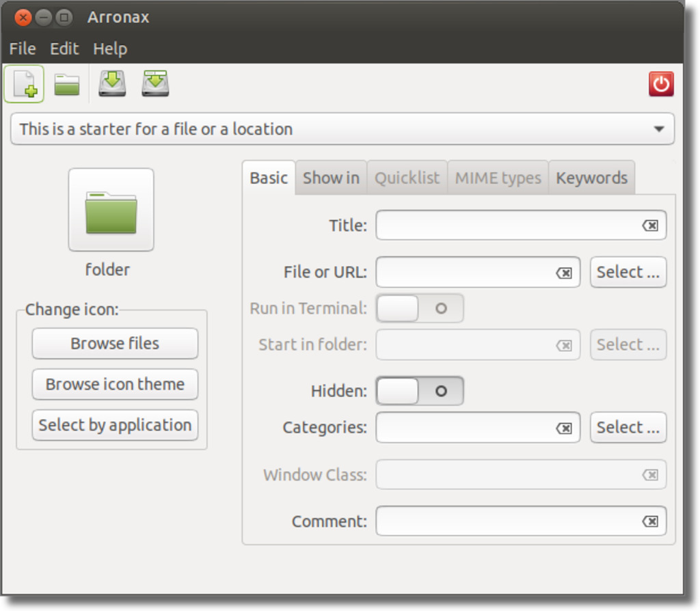The width and height of the screenshot is (700, 611).
Task: Clear the Categories field with its erase icon
Action: point(564,428)
